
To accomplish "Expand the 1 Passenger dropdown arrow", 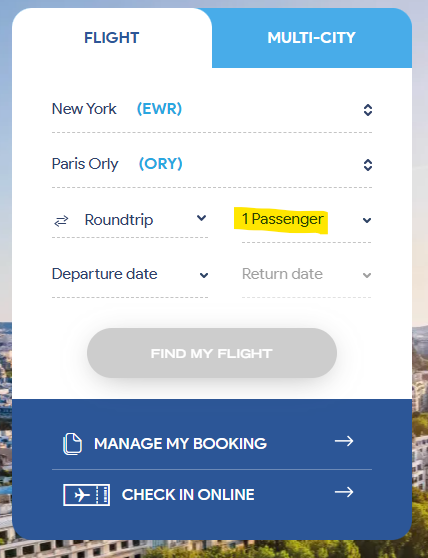I will click(x=367, y=220).
